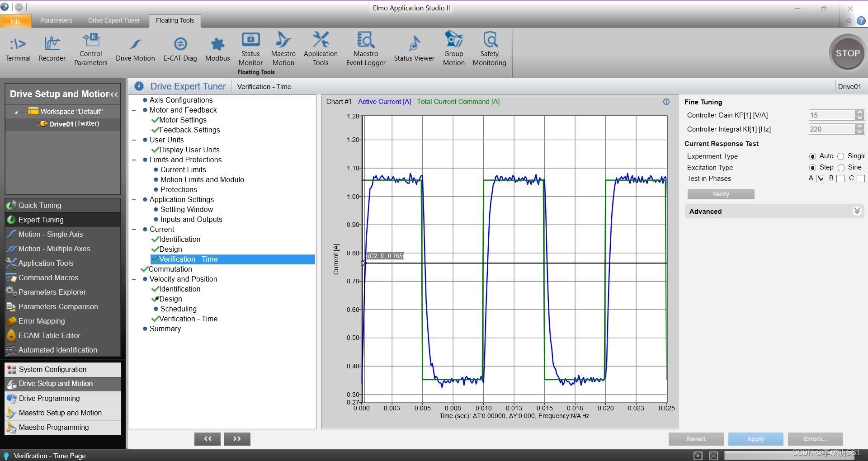Click the Revert button
868x461 pixels.
tap(696, 439)
